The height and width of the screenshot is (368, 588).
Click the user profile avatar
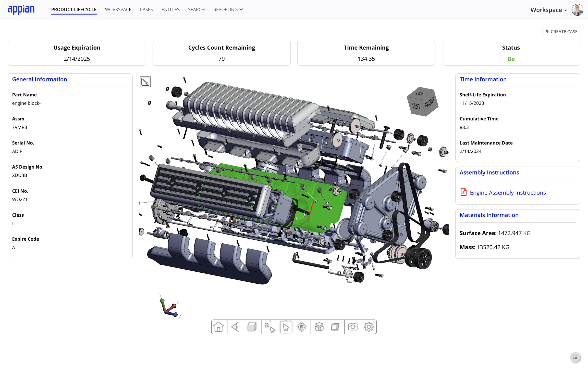tap(577, 10)
